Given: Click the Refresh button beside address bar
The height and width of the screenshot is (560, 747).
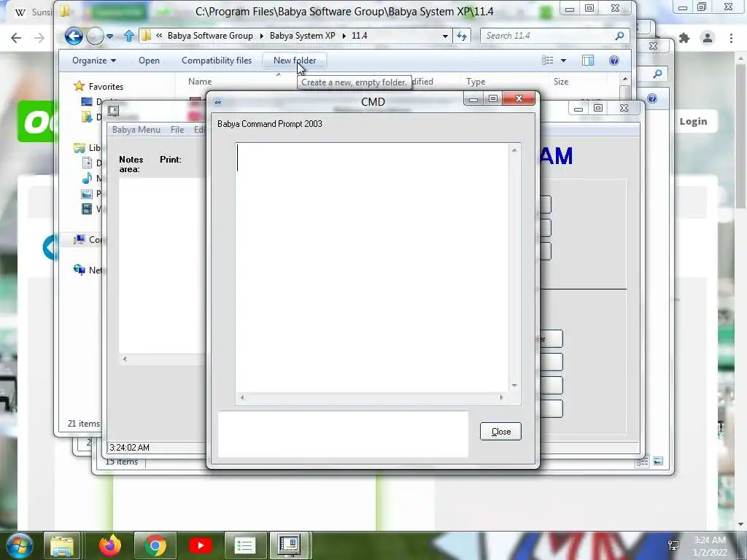Looking at the screenshot, I should click(462, 36).
